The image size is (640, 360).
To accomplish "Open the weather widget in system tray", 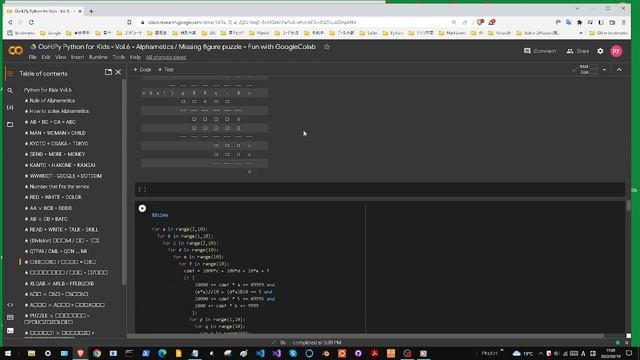I will tap(522, 353).
